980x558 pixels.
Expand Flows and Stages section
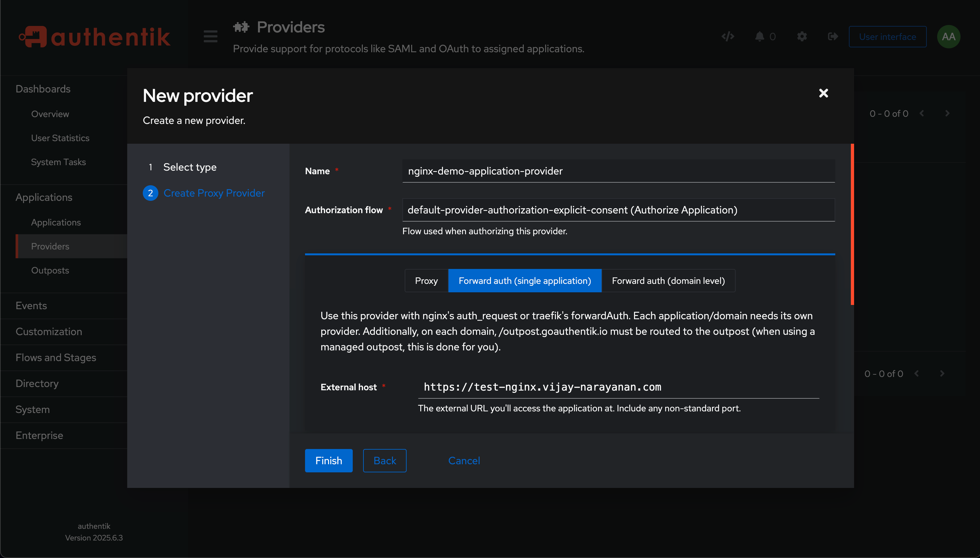(x=55, y=358)
